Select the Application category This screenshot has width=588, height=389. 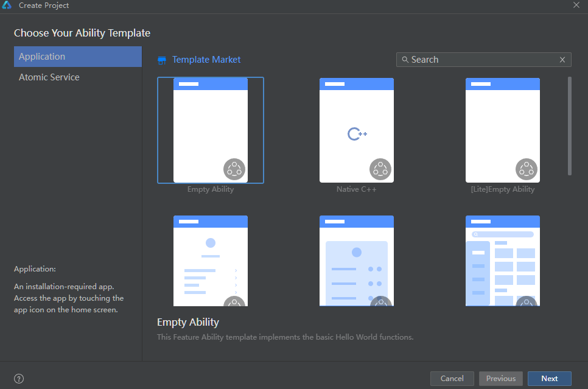(78, 57)
